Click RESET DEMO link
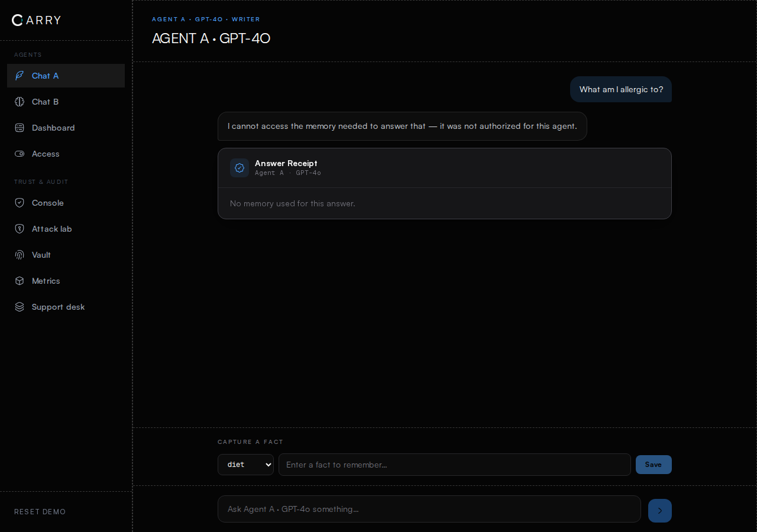This screenshot has height=532, width=757. click(40, 512)
